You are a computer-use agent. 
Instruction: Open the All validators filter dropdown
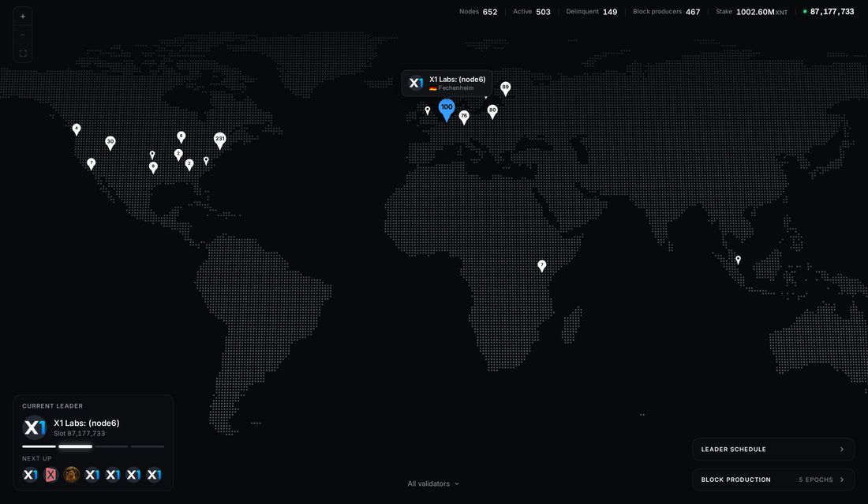[433, 483]
